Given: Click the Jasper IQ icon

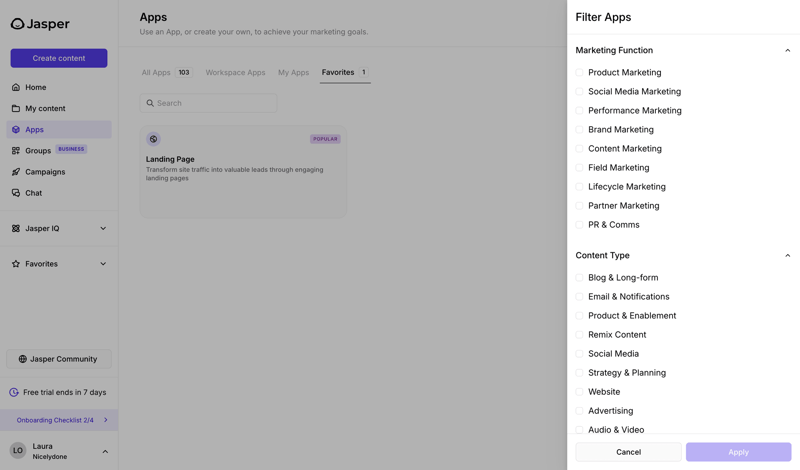Looking at the screenshot, I should tap(16, 229).
